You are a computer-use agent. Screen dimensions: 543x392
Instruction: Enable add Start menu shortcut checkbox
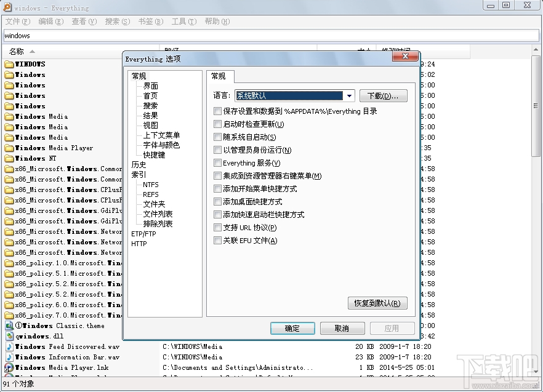pos(217,189)
